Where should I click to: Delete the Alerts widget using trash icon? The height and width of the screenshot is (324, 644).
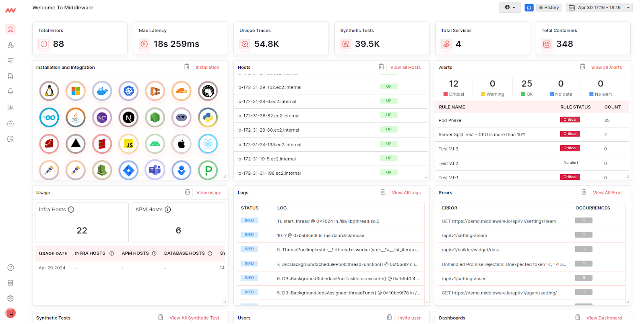pyautogui.click(x=582, y=67)
